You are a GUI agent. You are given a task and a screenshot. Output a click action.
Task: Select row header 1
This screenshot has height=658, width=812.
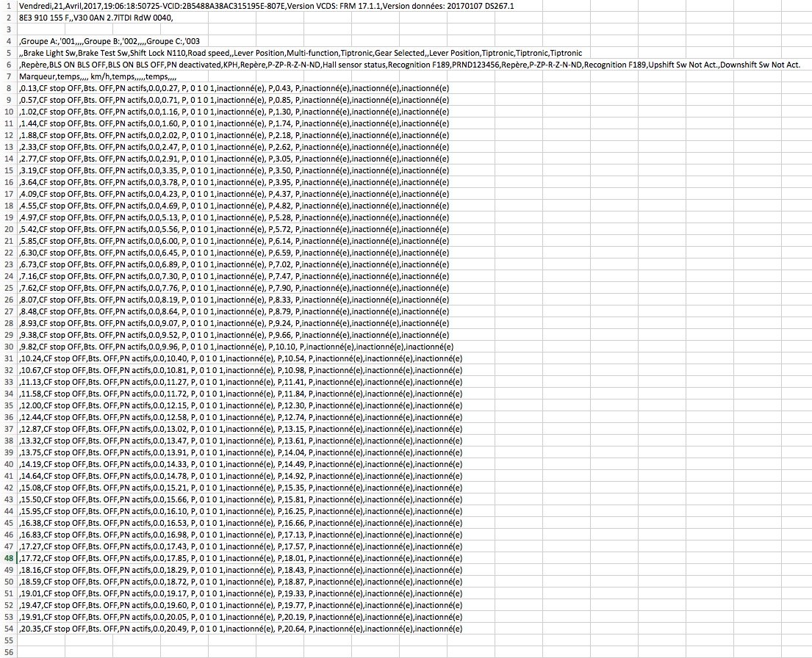click(8, 6)
